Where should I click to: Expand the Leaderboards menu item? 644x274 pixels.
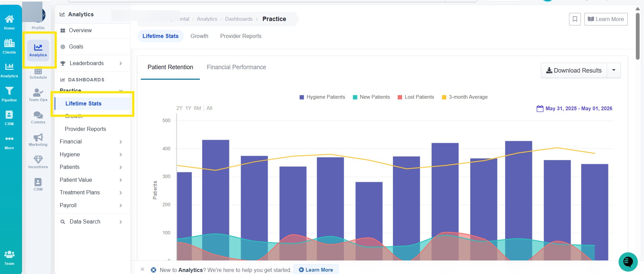(x=91, y=63)
